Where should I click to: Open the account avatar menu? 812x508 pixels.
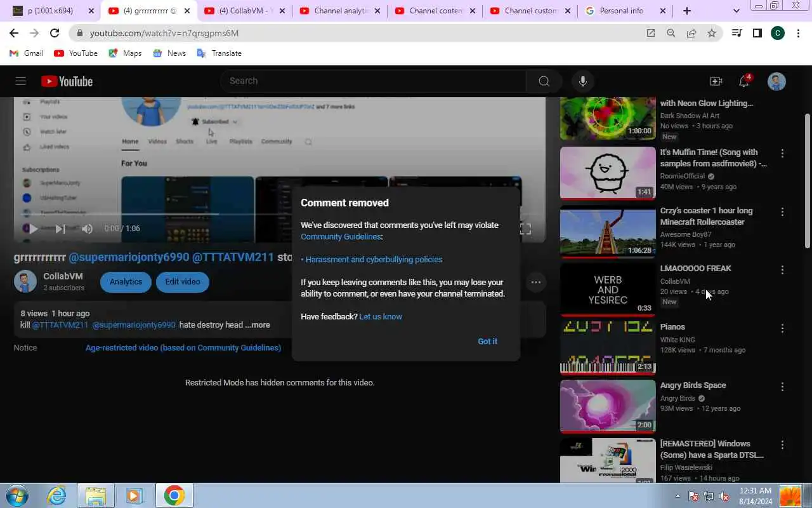coord(776,81)
